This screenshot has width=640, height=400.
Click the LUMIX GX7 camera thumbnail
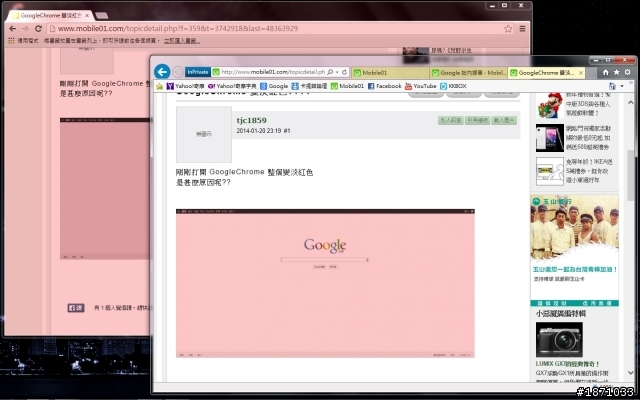pos(559,340)
